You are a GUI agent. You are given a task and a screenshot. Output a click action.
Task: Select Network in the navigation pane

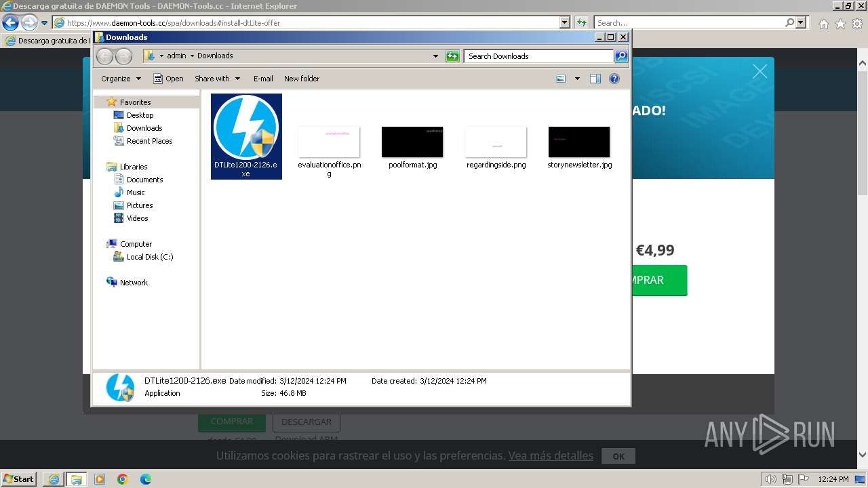pos(134,283)
